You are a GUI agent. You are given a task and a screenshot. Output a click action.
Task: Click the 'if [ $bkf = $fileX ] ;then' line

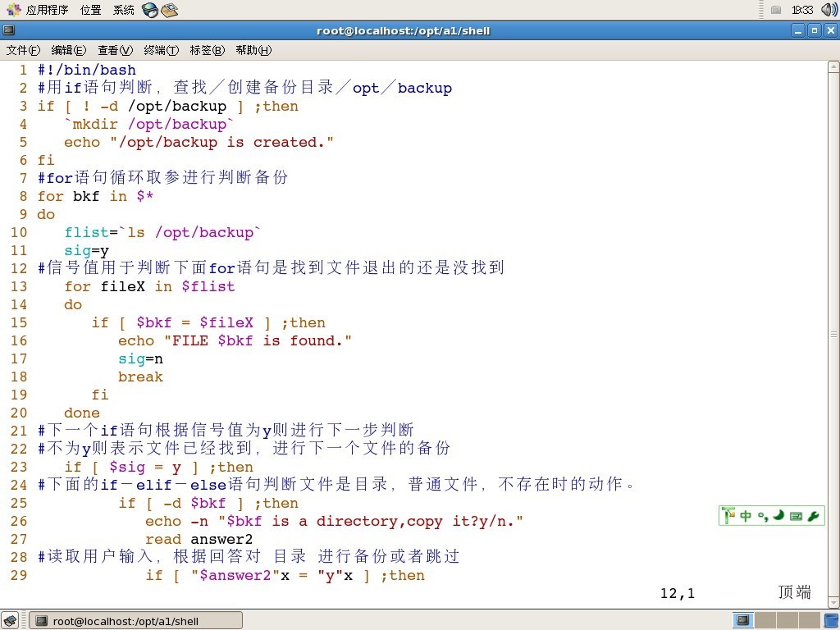208,322
